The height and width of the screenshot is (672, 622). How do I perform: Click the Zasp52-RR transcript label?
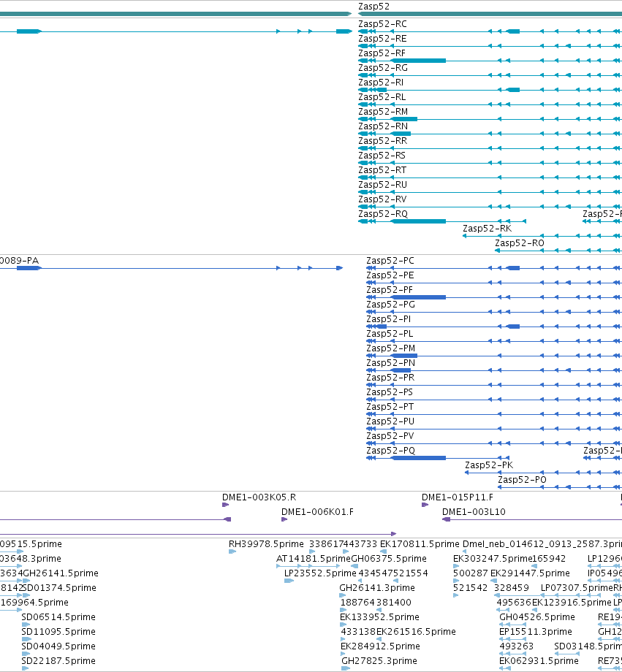pos(383,140)
